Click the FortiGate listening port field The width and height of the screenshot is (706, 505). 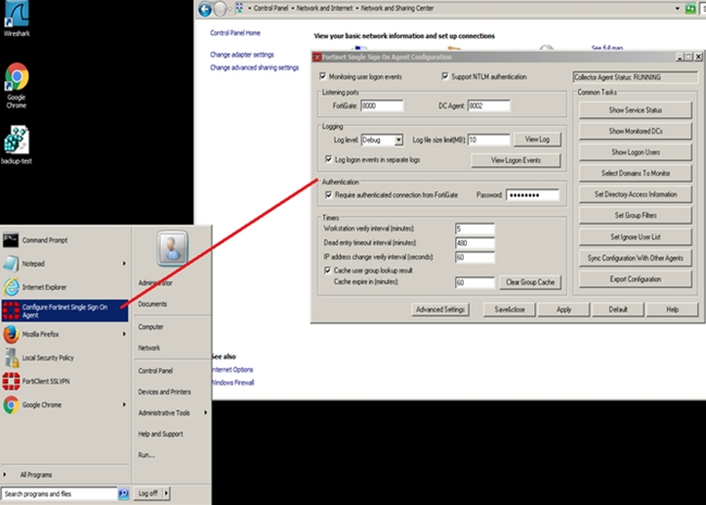[382, 106]
